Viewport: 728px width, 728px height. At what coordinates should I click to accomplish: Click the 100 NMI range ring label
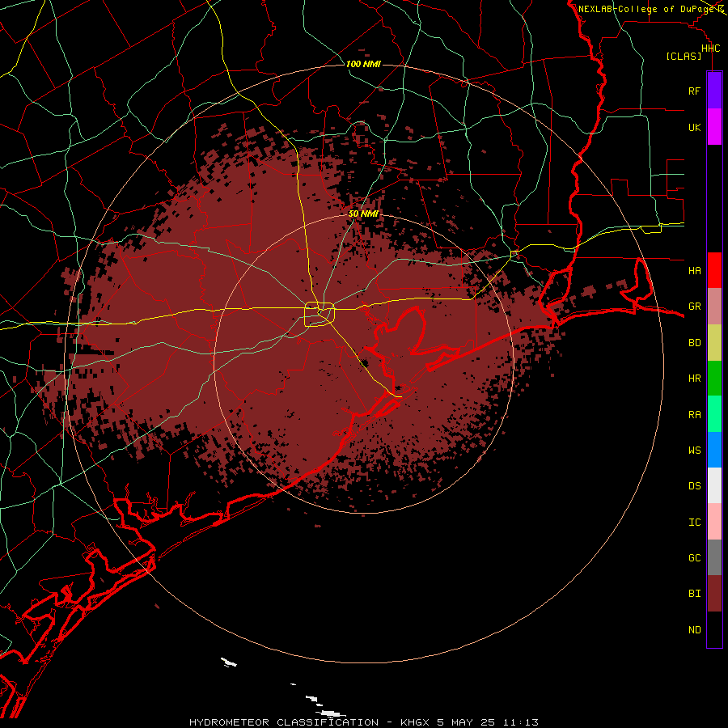(x=363, y=64)
